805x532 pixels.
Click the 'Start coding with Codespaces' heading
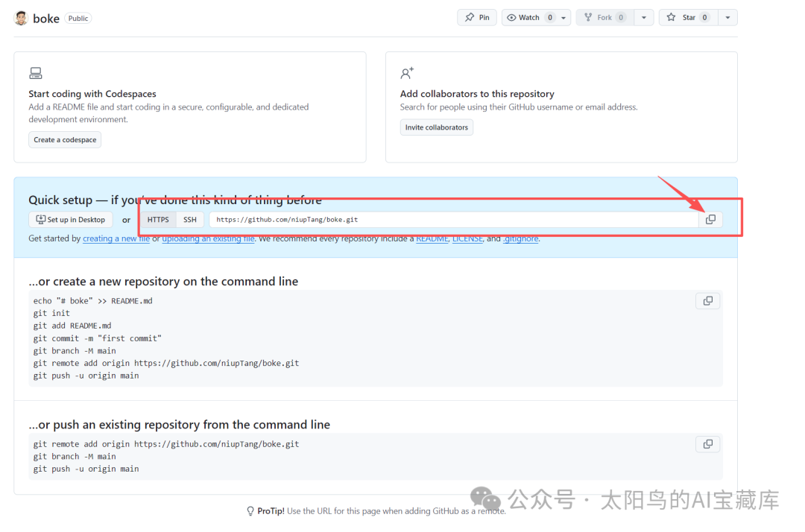[92, 94]
